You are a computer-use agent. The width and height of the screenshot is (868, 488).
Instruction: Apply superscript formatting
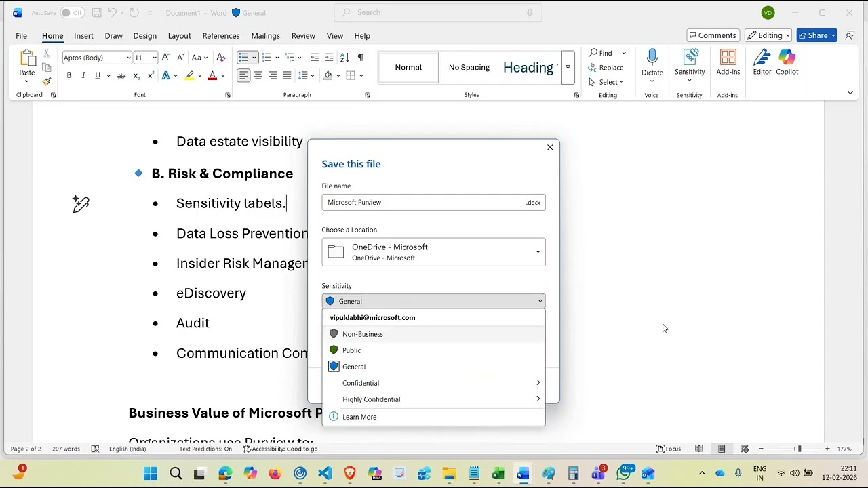click(150, 75)
